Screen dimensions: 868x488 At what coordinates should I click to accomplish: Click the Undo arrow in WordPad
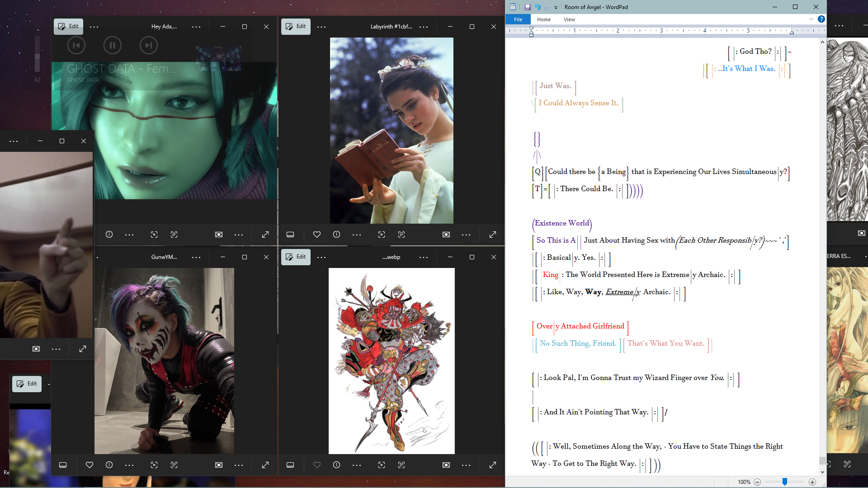(538, 7)
